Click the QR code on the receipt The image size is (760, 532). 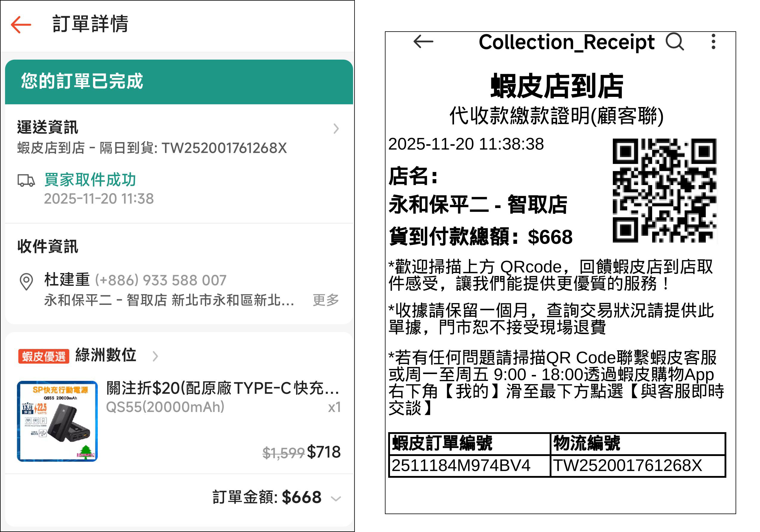pyautogui.click(x=664, y=191)
